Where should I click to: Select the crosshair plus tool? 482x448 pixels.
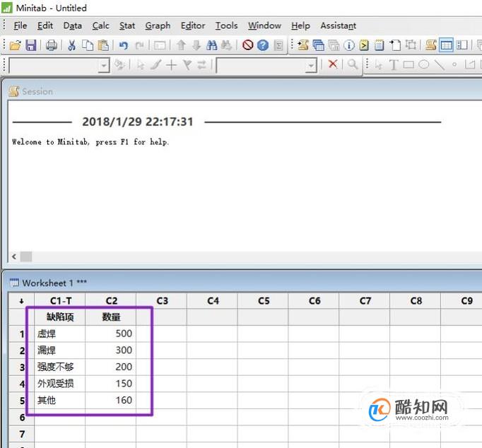point(171,65)
